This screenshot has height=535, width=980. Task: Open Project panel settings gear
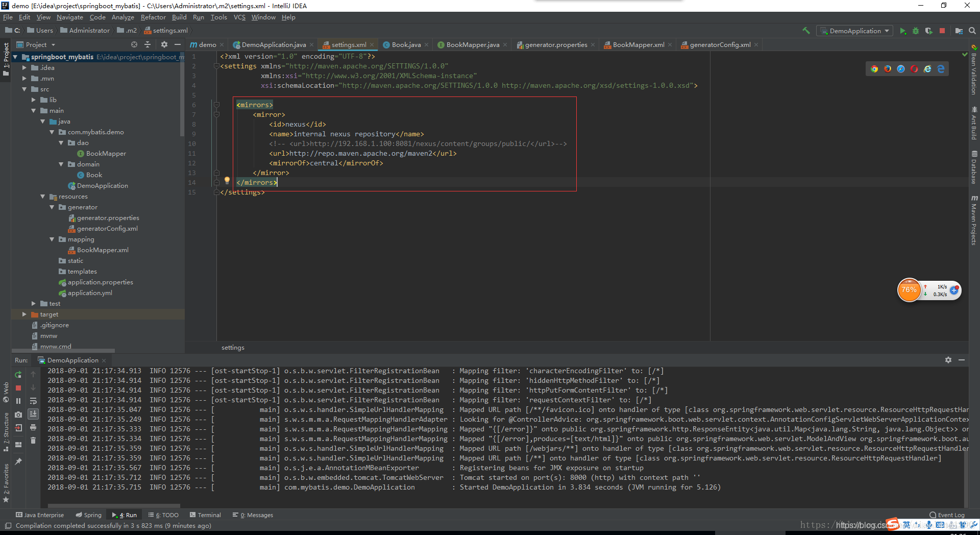tap(164, 45)
